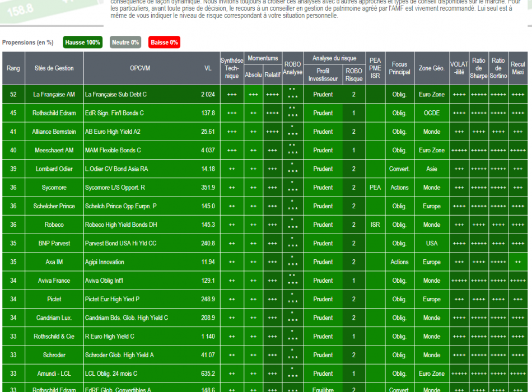Click the Rothschild & Cie manager name

pyautogui.click(x=54, y=337)
